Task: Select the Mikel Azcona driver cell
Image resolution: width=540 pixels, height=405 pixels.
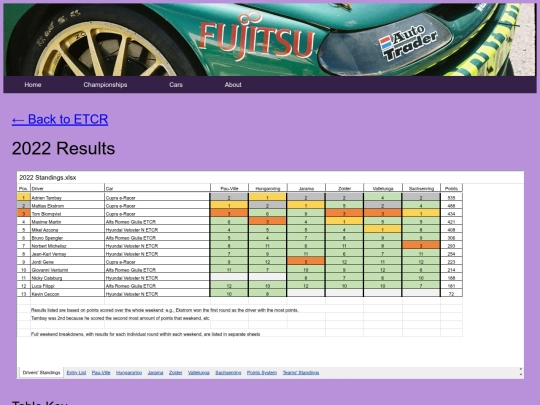Action: point(68,230)
